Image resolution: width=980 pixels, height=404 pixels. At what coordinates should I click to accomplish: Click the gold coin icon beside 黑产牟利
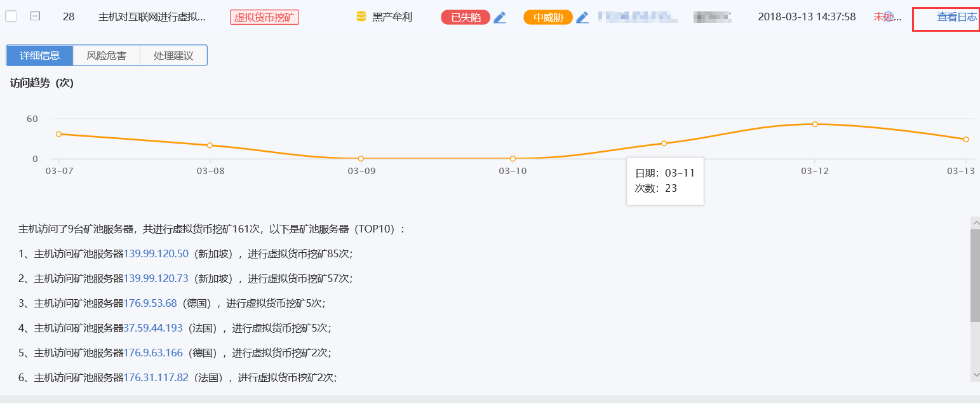click(x=361, y=17)
